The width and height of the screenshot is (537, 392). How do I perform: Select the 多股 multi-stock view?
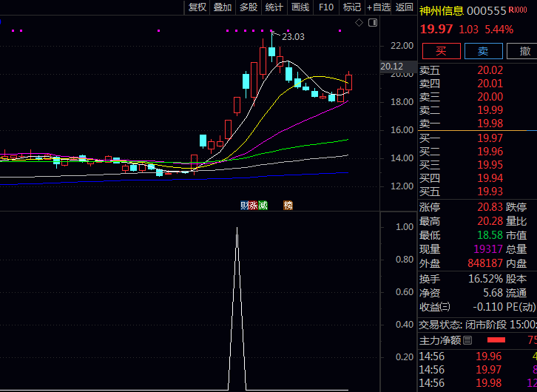249,7
